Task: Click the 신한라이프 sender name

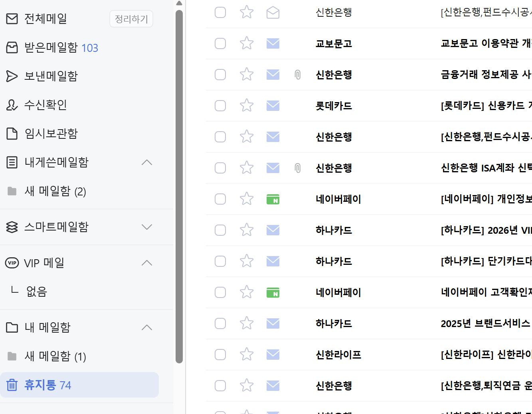Action: coord(338,355)
